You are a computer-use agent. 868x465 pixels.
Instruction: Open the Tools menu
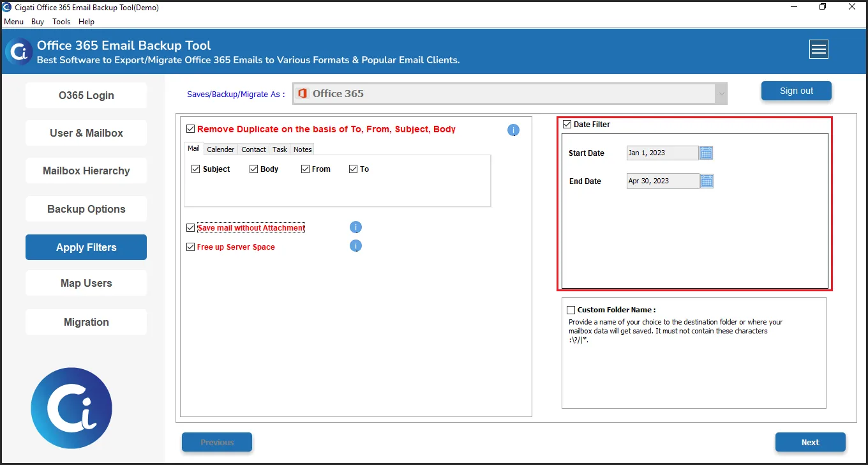point(61,22)
